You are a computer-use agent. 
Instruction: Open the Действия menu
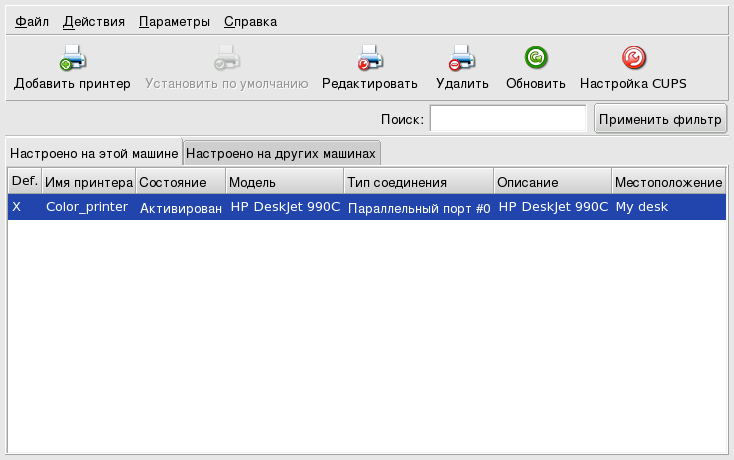pos(93,21)
